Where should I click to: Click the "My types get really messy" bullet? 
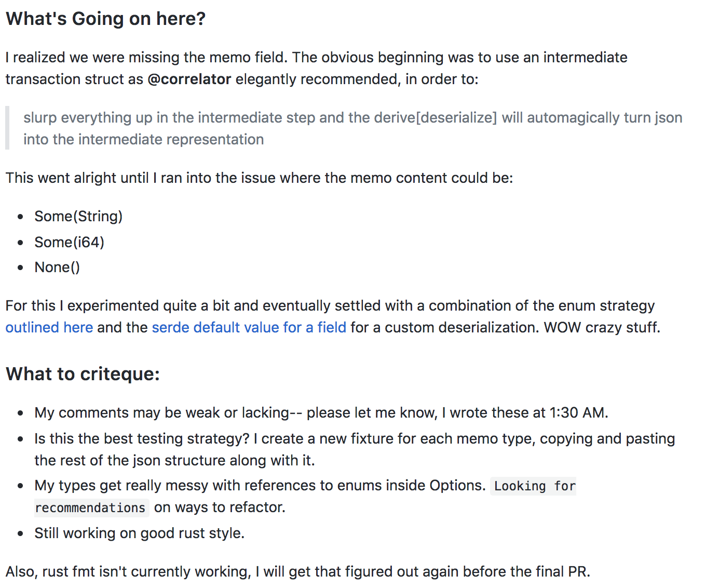(260, 486)
